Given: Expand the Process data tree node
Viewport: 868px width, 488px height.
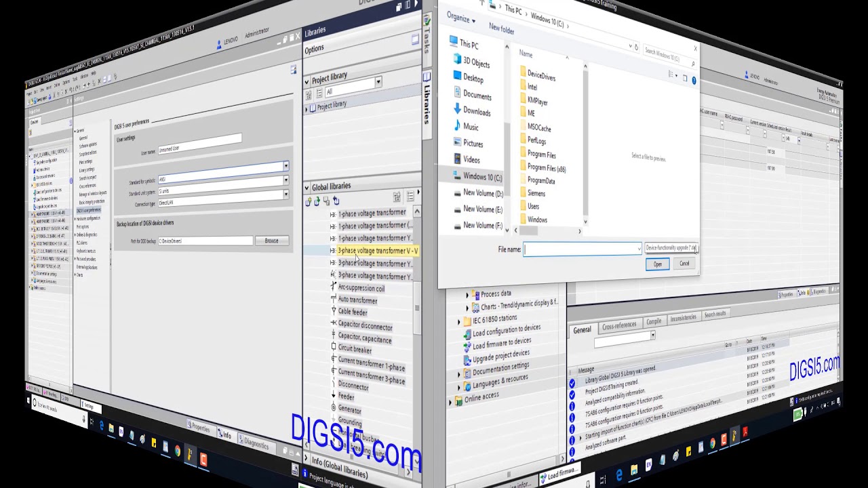Looking at the screenshot, I should click(x=467, y=295).
